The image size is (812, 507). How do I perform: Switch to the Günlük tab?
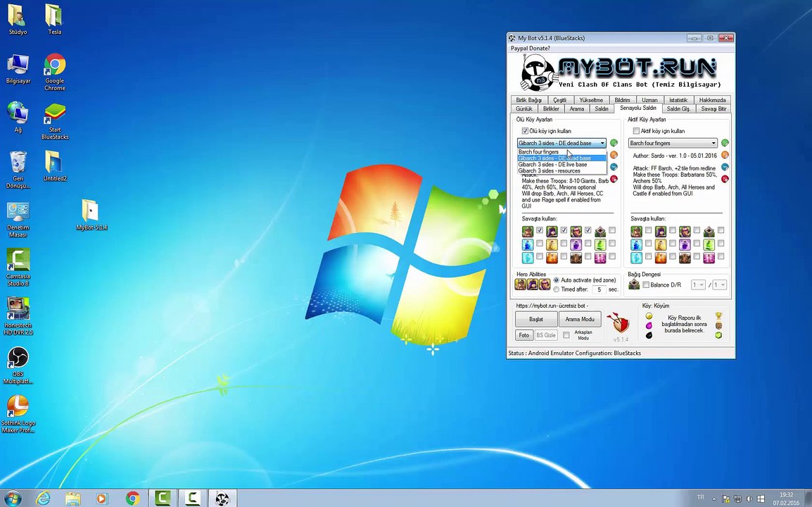point(524,109)
